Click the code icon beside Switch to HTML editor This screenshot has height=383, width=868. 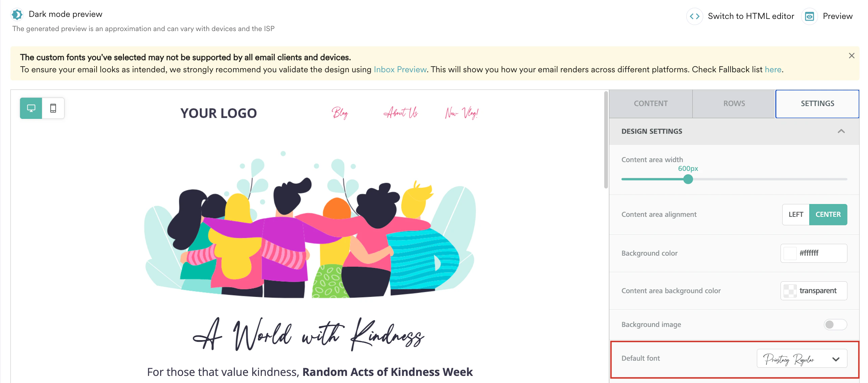point(695,16)
